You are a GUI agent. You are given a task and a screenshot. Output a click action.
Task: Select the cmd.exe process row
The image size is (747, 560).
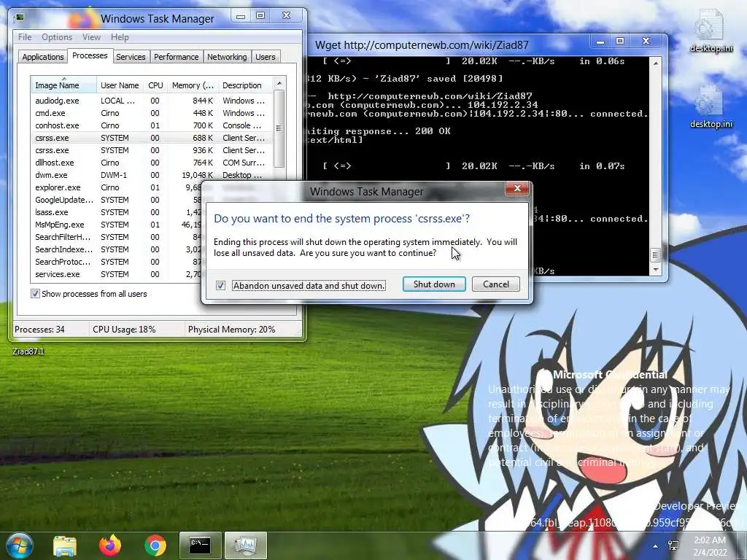(x=152, y=113)
